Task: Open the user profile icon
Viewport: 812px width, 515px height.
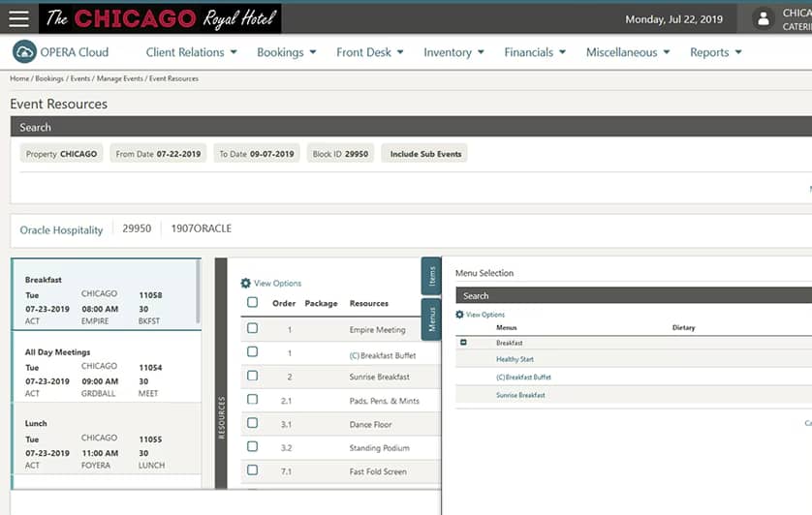Action: [x=763, y=19]
